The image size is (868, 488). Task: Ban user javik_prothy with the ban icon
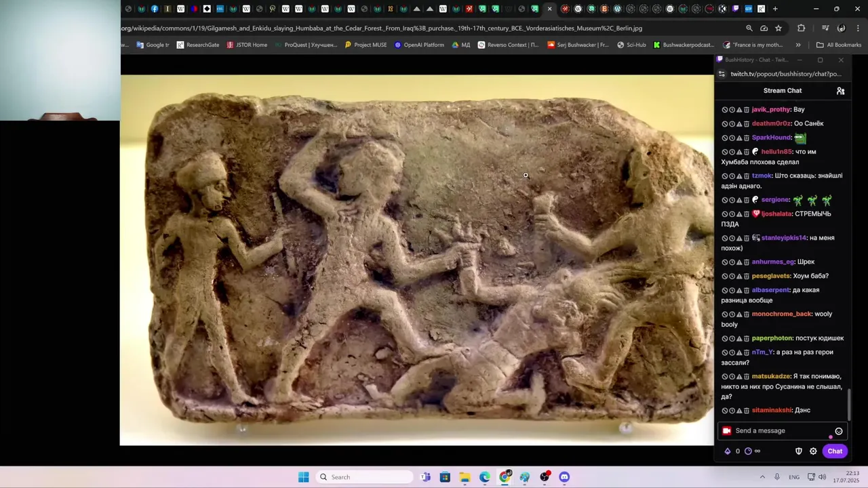(x=725, y=110)
